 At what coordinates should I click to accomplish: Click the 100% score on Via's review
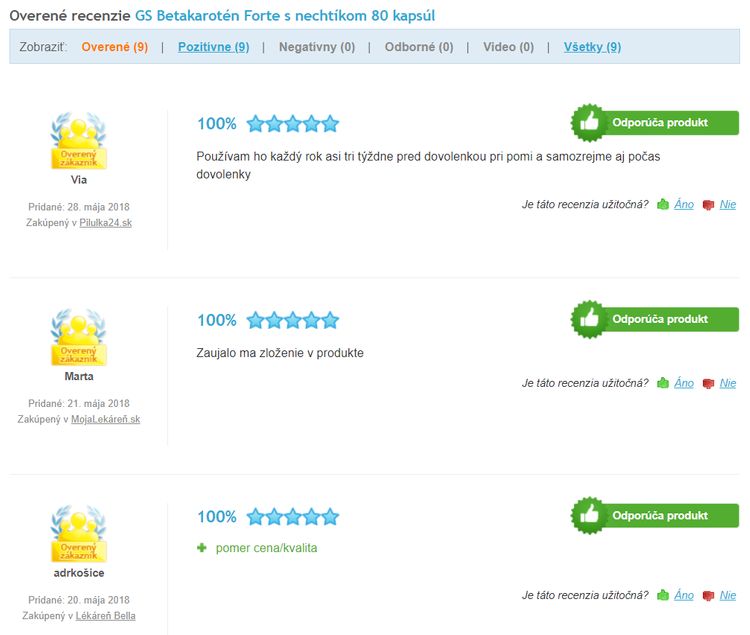pyautogui.click(x=217, y=124)
